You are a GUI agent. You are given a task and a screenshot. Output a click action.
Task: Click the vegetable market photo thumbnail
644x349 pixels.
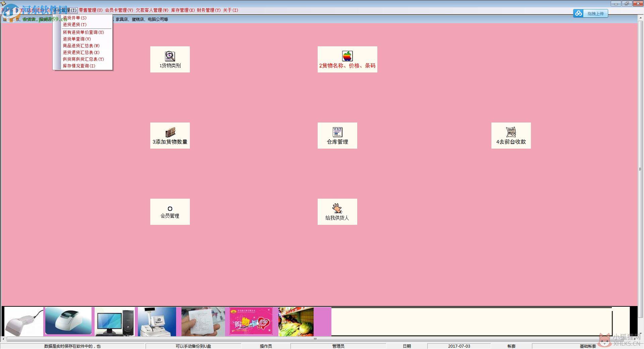(x=296, y=321)
